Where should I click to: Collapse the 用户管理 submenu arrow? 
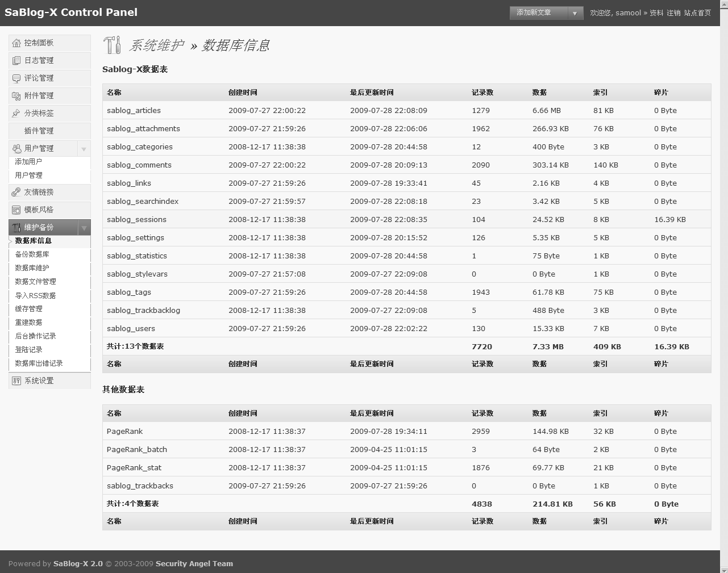point(84,149)
